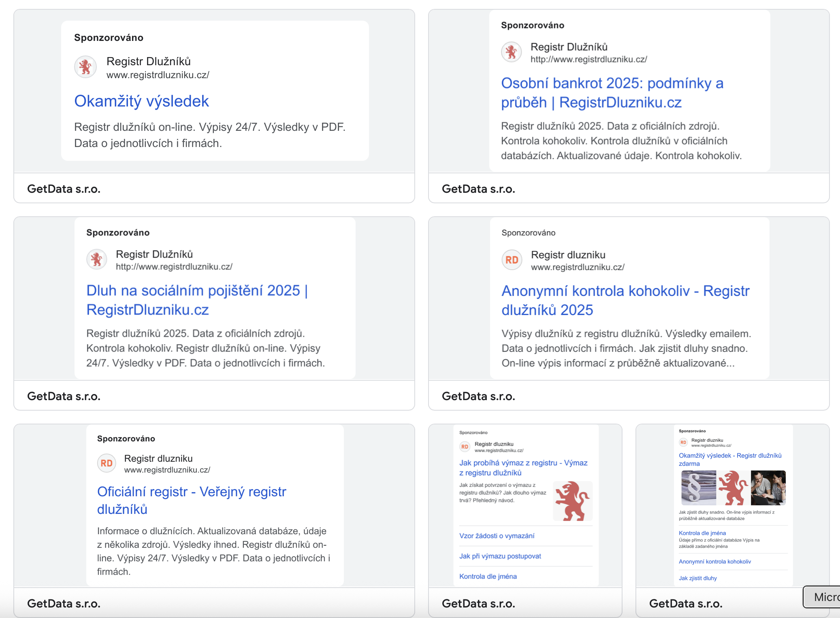This screenshot has width=840, height=618.
Task: Click text Údaje přímo z oficiální databáze
Action: (x=719, y=543)
